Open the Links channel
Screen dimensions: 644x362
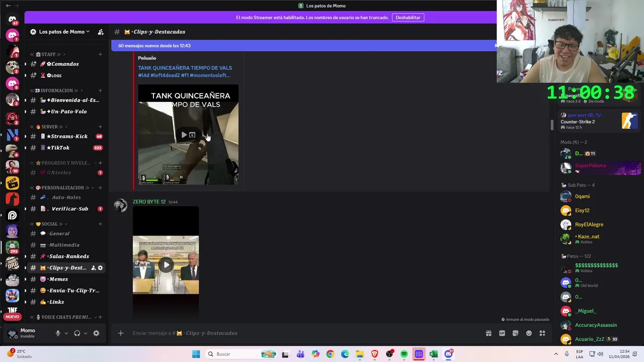(x=66, y=302)
